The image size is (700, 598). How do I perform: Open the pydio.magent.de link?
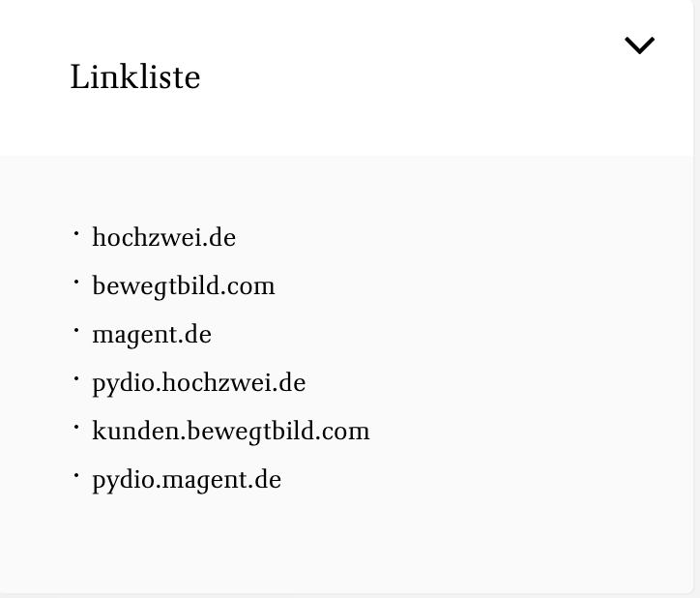pyautogui.click(x=187, y=480)
